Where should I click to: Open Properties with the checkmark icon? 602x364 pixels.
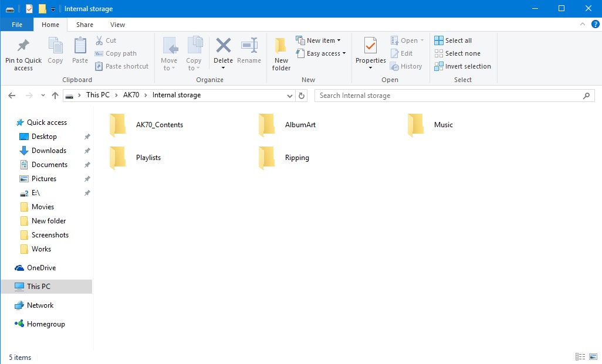[370, 46]
